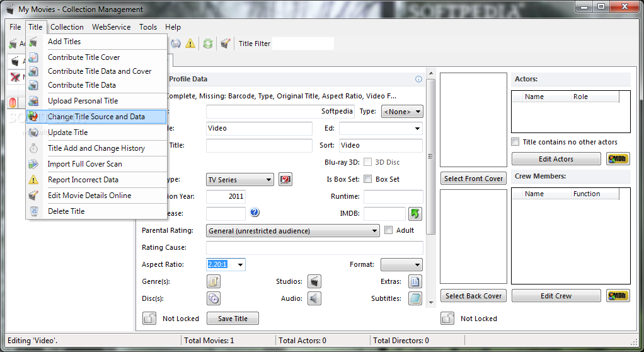Toggle the Box Set checkbox

367,179
